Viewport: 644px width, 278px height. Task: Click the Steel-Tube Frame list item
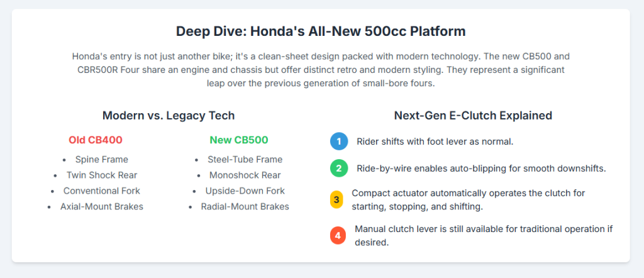[245, 160]
